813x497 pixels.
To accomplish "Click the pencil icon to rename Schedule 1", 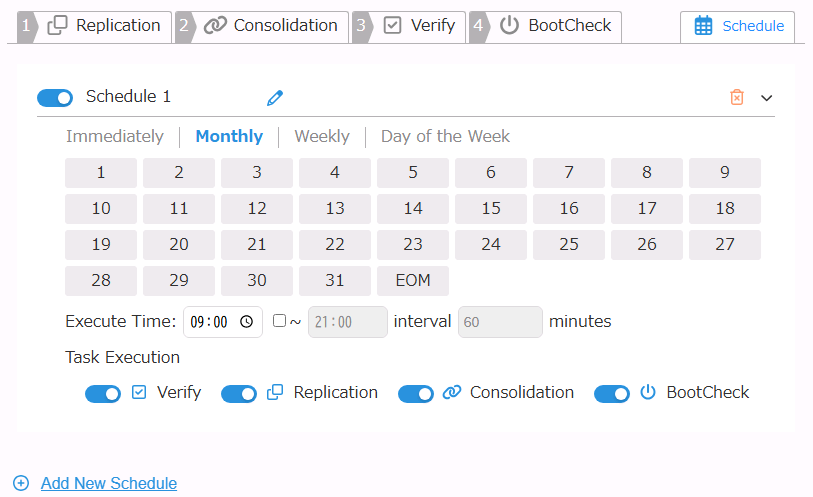I will (275, 97).
